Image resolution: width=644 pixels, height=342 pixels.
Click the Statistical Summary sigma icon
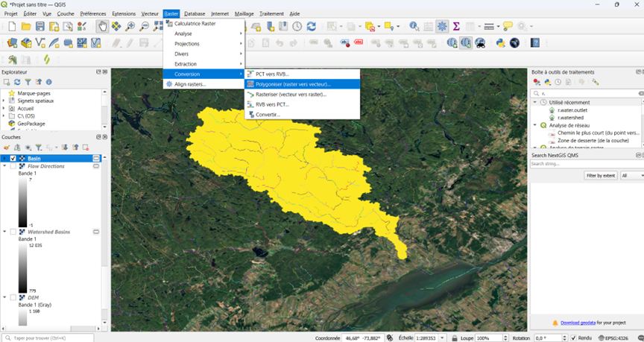456,27
